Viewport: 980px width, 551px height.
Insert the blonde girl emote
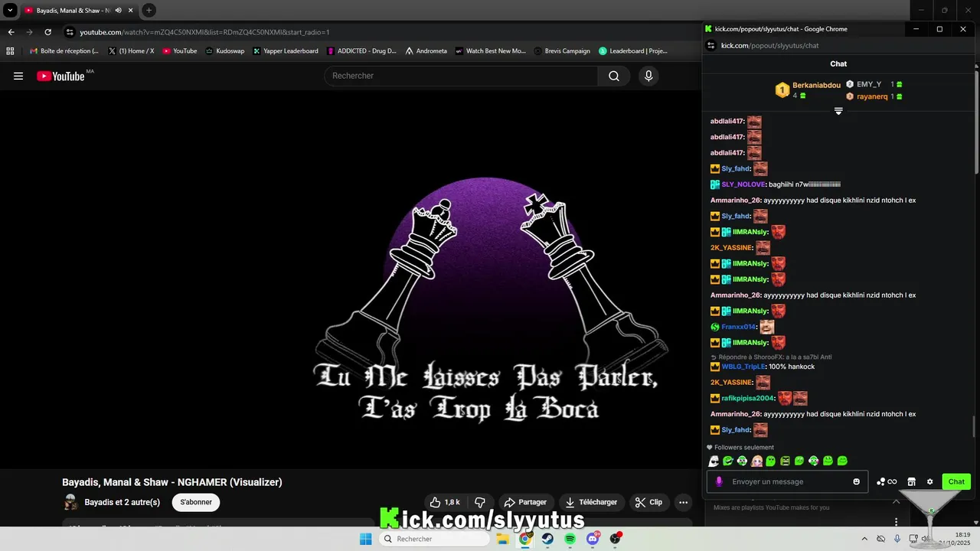756,461
